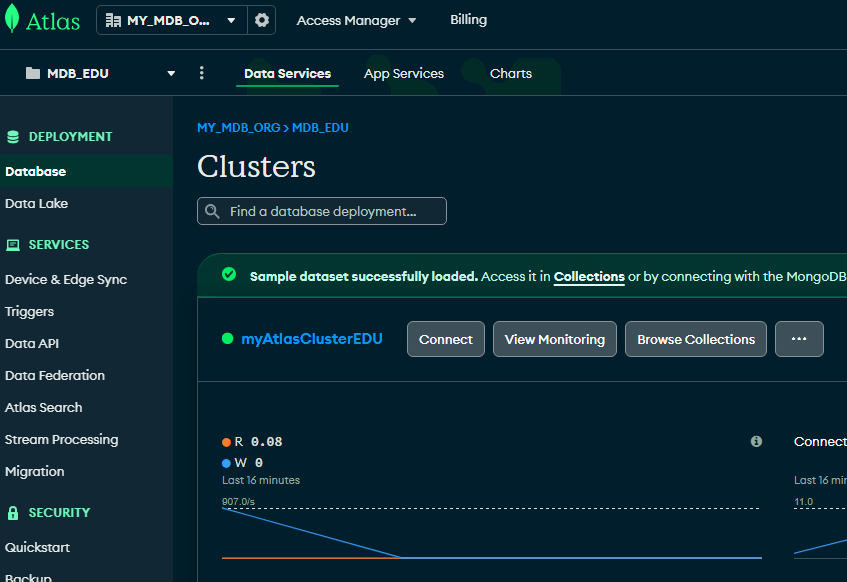The height and width of the screenshot is (582, 847).
Task: Follow the Collections link in banner
Action: (x=589, y=276)
